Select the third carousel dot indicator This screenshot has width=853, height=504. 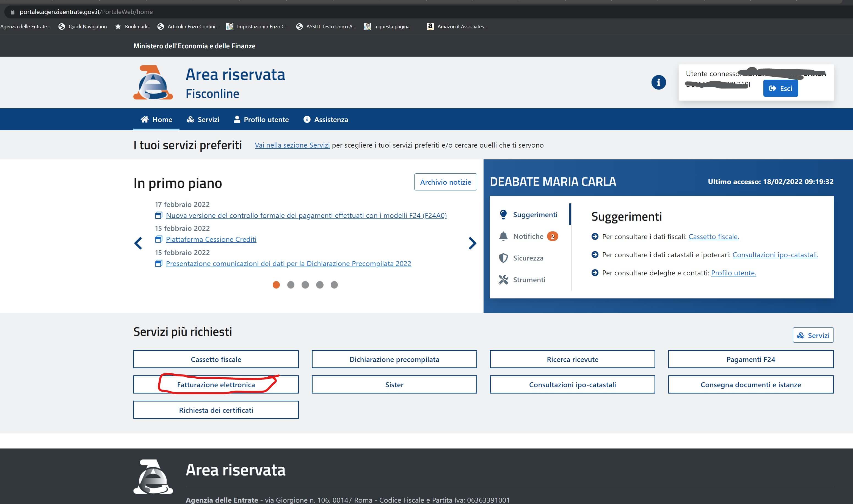(305, 285)
